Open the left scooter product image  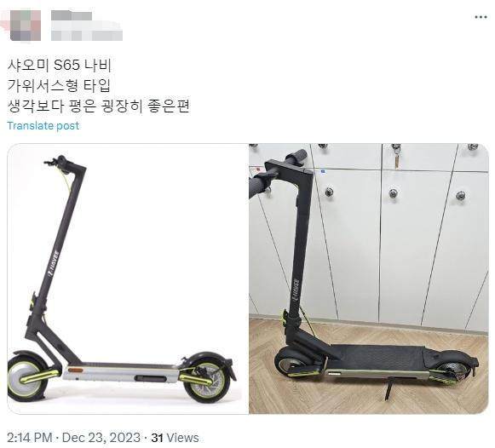tap(128, 279)
